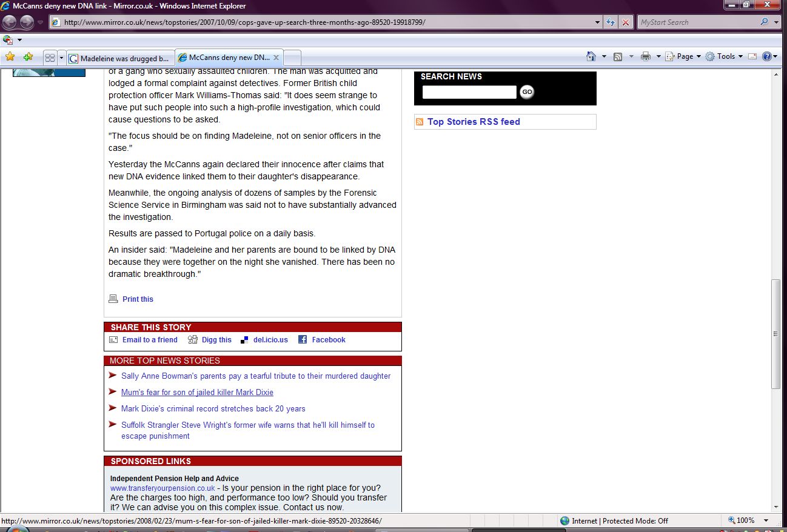787x532 pixels.
Task: Click the Print toolbar icon
Action: click(x=646, y=56)
